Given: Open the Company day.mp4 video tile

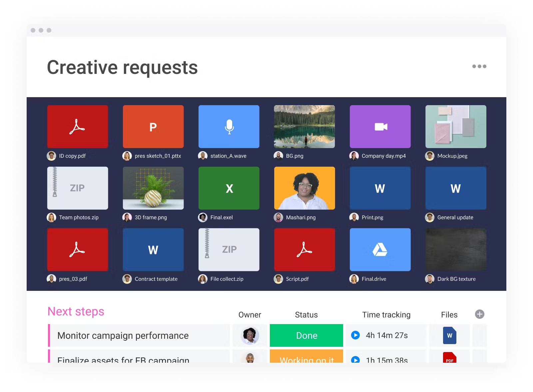Looking at the screenshot, I should pos(380,127).
